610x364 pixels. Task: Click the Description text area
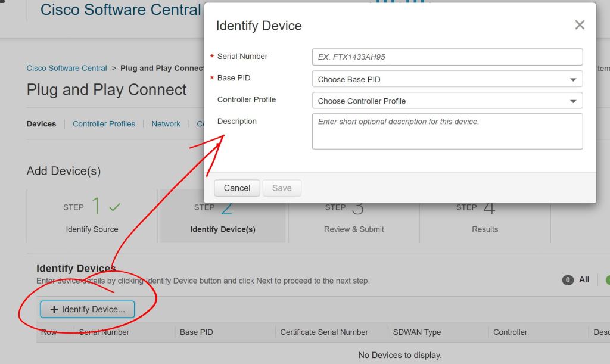447,131
